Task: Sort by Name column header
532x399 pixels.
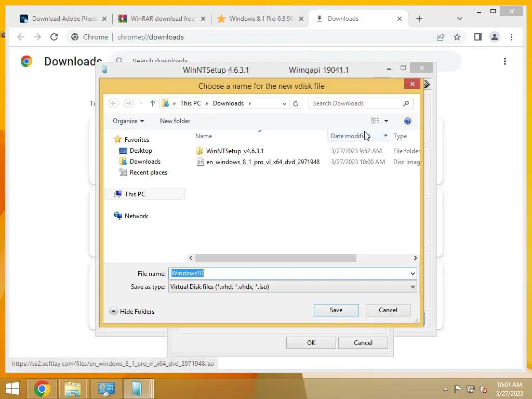Action: (x=204, y=136)
